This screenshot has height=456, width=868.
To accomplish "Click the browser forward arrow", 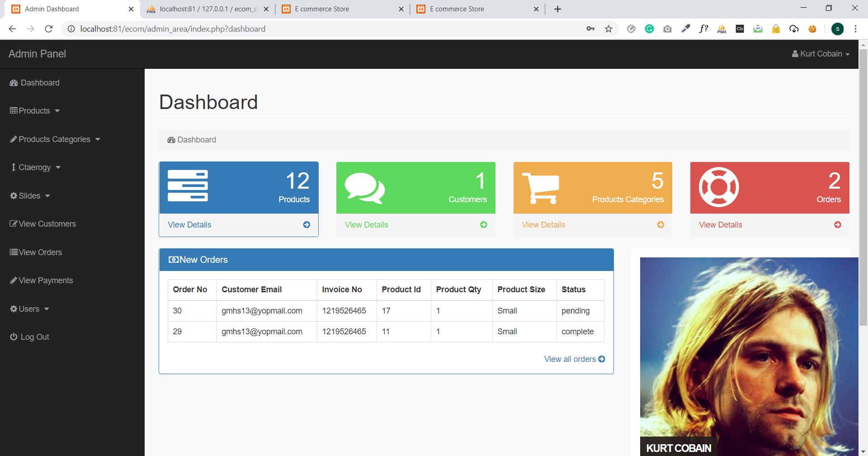I will tap(30, 29).
